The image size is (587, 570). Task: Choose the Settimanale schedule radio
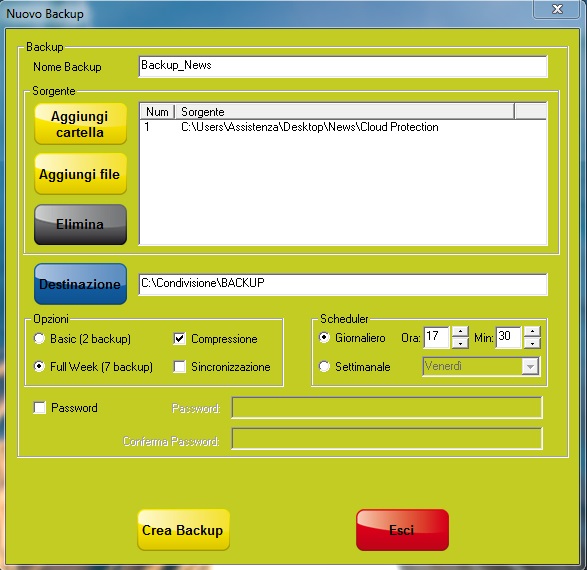point(324,366)
